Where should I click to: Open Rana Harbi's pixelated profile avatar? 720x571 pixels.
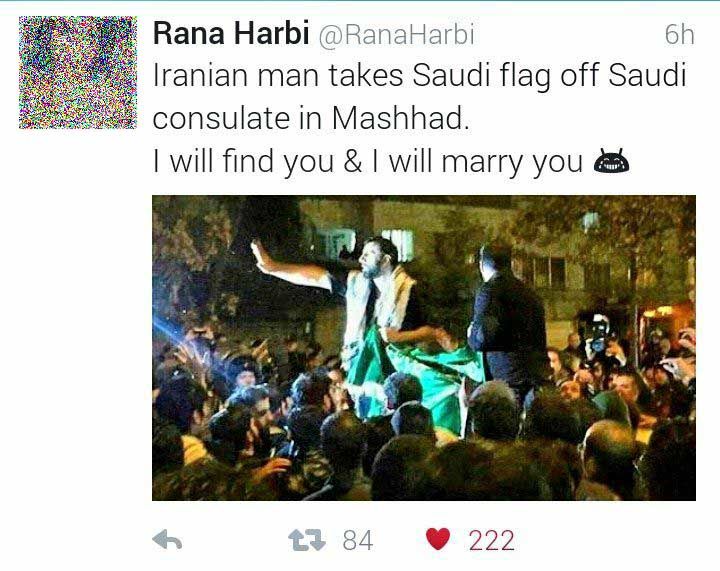point(78,73)
